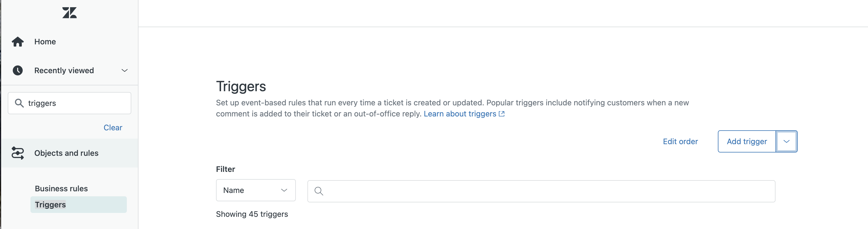The image size is (868, 229).
Task: Click the Recently viewed clock icon
Action: (x=18, y=70)
